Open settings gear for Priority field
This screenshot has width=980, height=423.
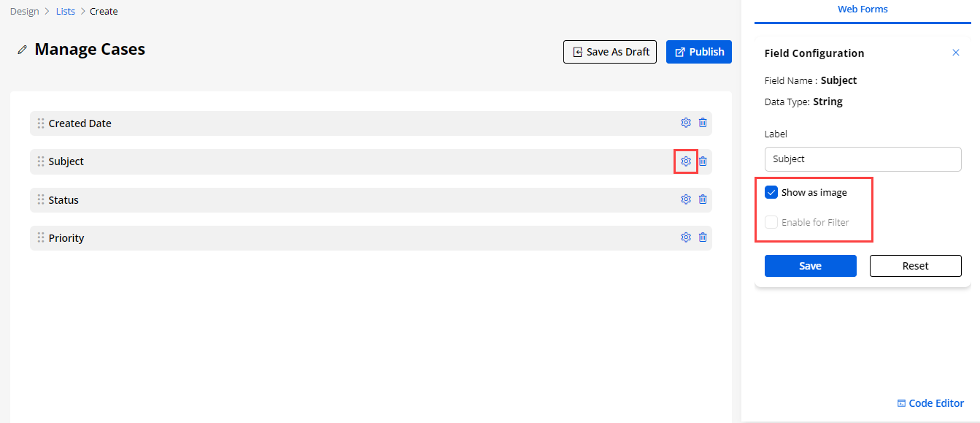(686, 237)
